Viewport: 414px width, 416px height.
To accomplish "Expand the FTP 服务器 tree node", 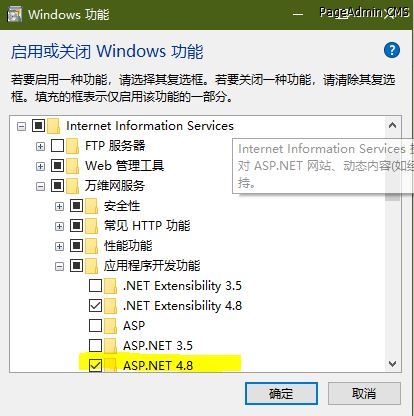I will (40, 146).
